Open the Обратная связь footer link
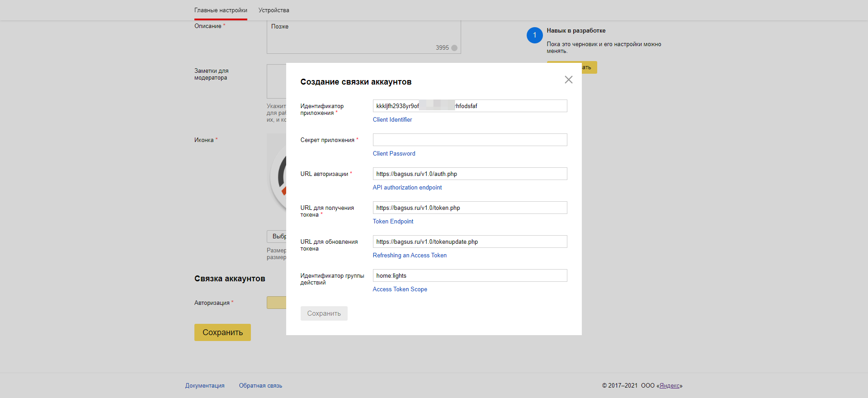Screen dimensions: 868x398 pyautogui.click(x=260, y=386)
